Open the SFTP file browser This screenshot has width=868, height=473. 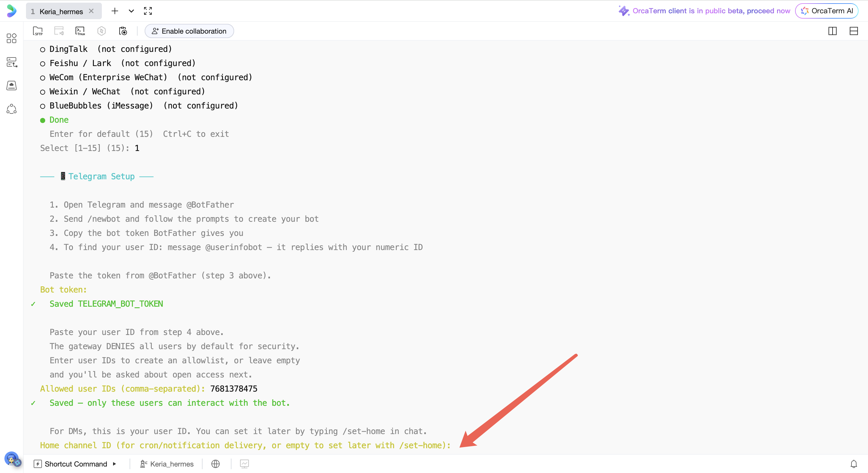38,31
